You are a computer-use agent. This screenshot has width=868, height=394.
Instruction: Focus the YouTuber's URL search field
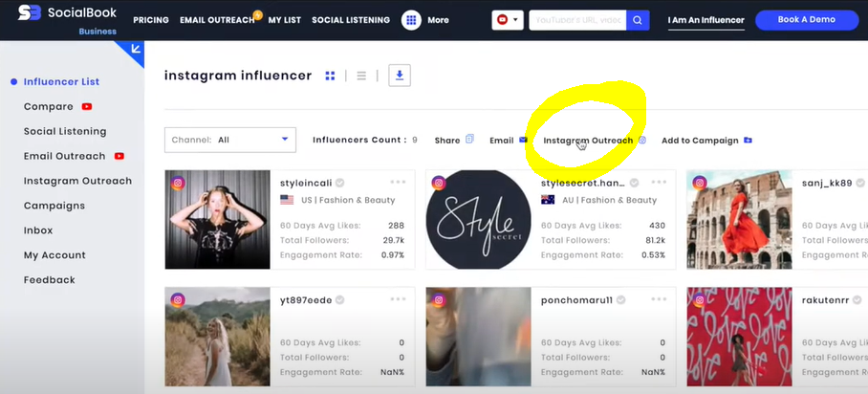click(577, 20)
